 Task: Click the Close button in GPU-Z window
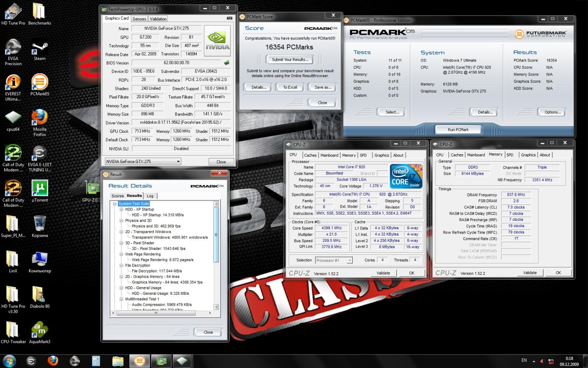[221, 162]
